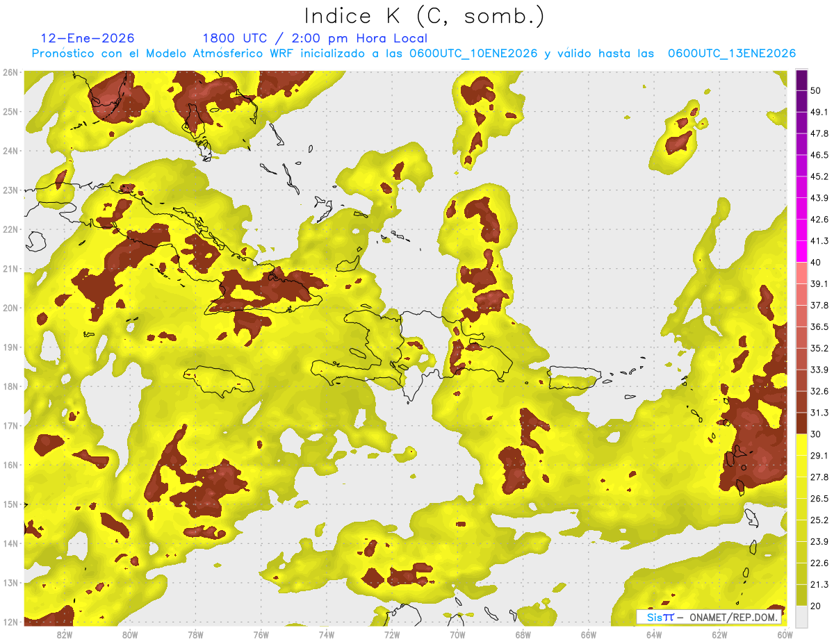
Task: Click the '31.3' color scale label
Action: point(820,413)
